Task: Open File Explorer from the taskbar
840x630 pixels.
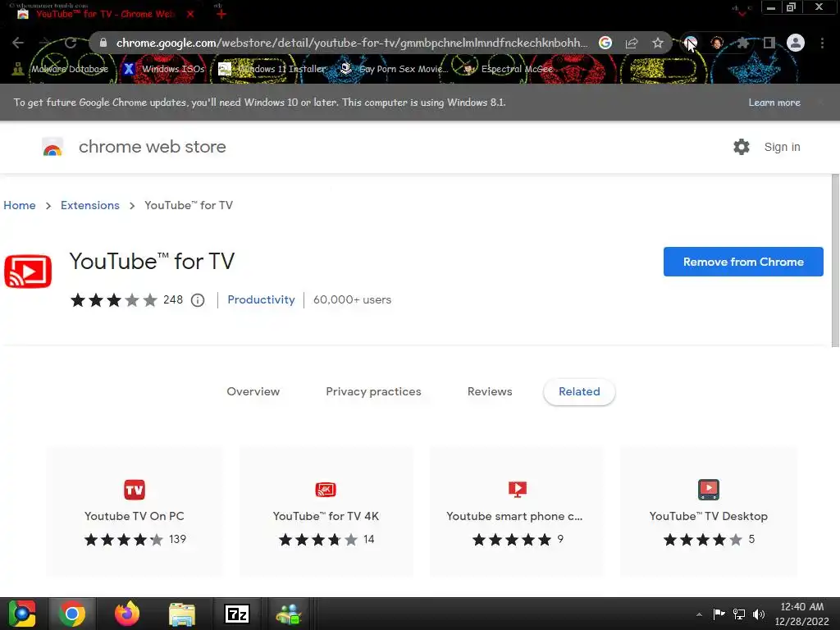Action: [x=182, y=614]
